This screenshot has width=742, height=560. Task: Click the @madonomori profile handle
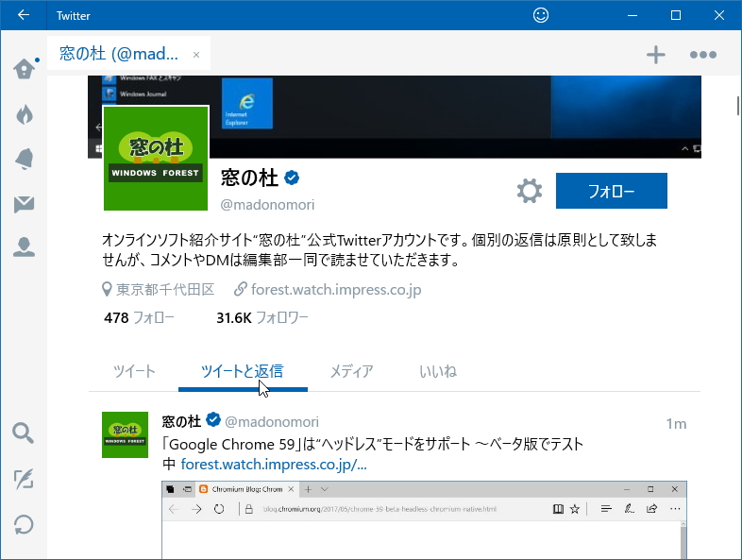click(267, 205)
